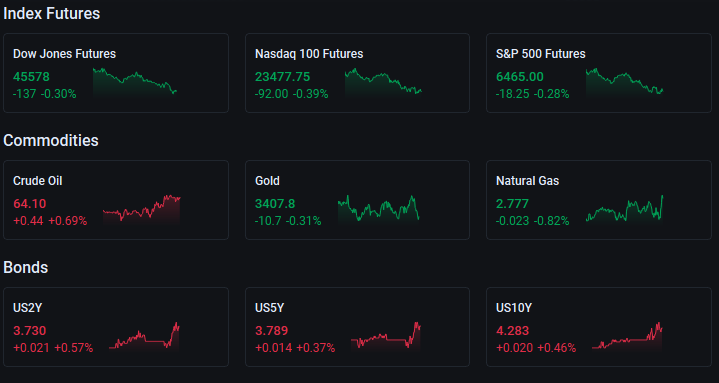Click the Nasdaq 100 Futures mini chart
719x383 pixels.
click(x=383, y=83)
